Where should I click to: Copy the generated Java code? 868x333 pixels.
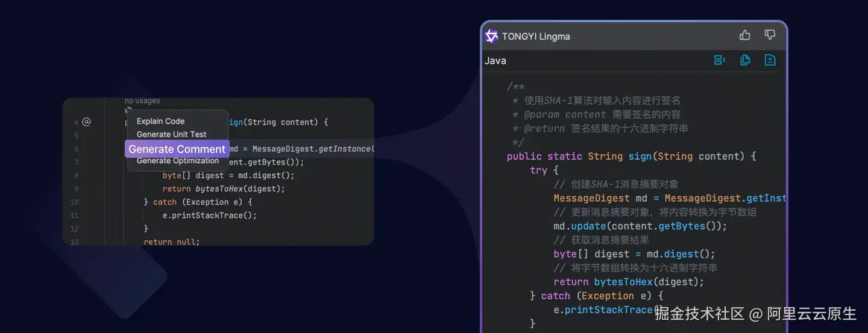[x=745, y=60]
